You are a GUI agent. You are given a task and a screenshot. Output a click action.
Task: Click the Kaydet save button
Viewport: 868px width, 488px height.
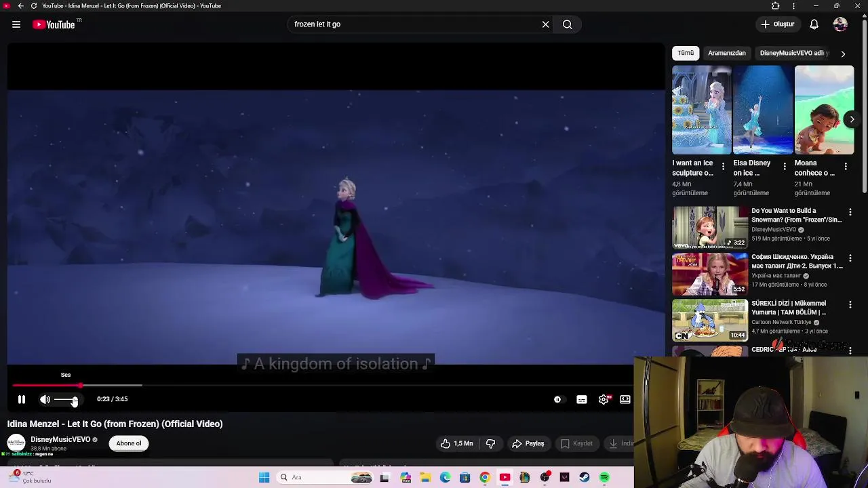click(x=577, y=443)
